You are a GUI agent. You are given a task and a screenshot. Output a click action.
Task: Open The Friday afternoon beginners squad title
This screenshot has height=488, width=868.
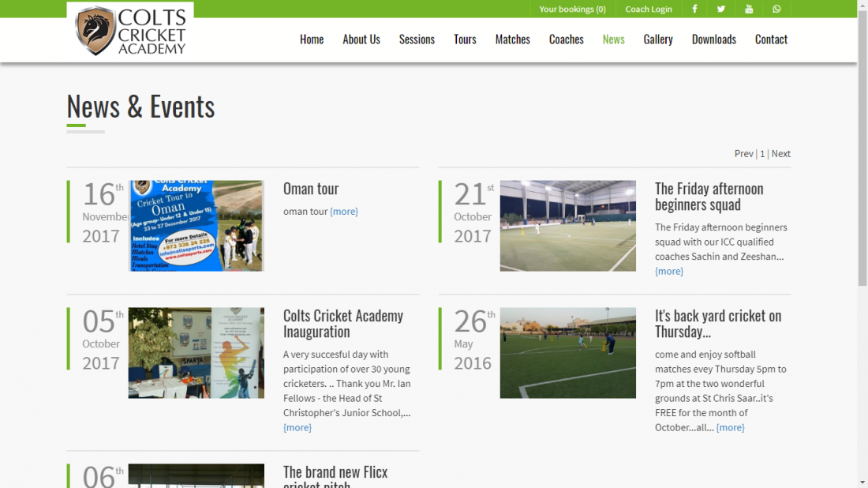[709, 196]
